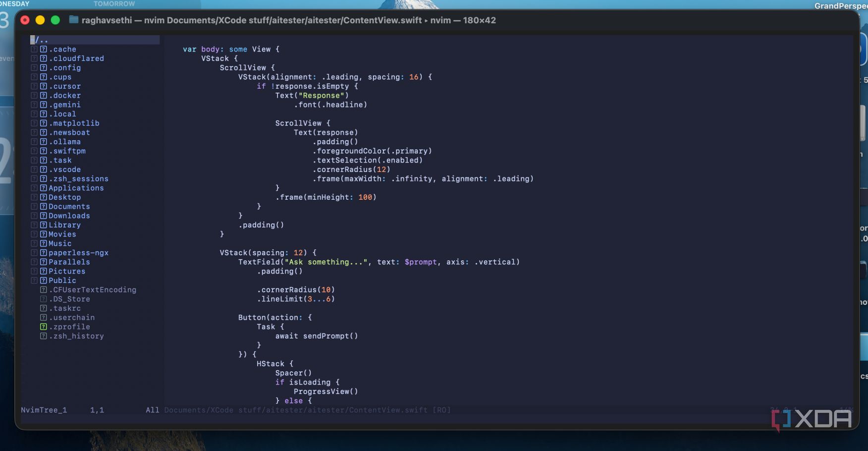
Task: Expand the .vscode folder arrow
Action: click(34, 169)
